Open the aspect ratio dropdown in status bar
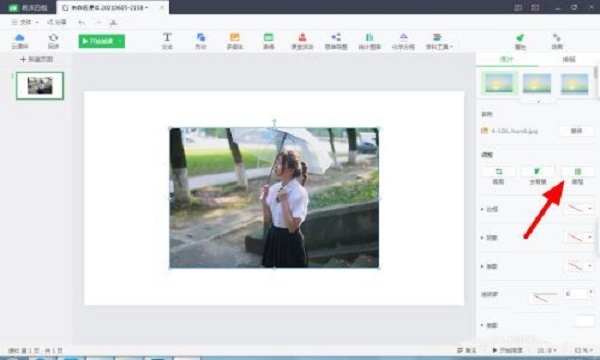Viewport: 600px width, 360px height. click(547, 350)
